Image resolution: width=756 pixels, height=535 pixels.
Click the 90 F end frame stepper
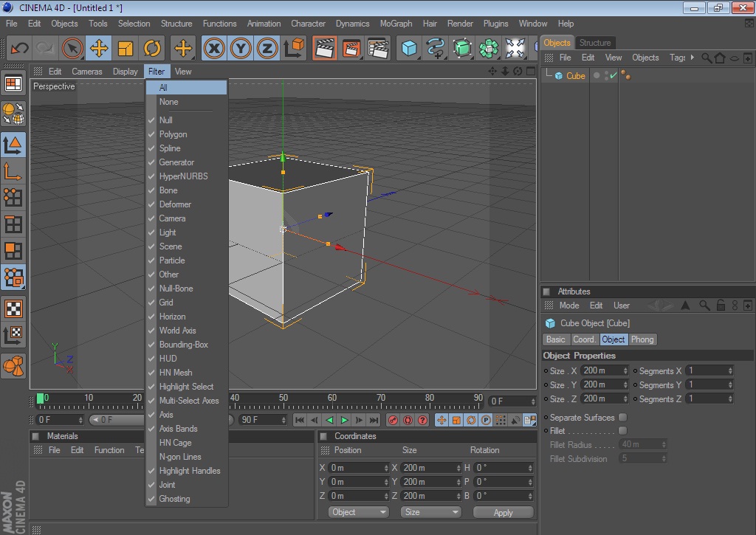pos(283,420)
